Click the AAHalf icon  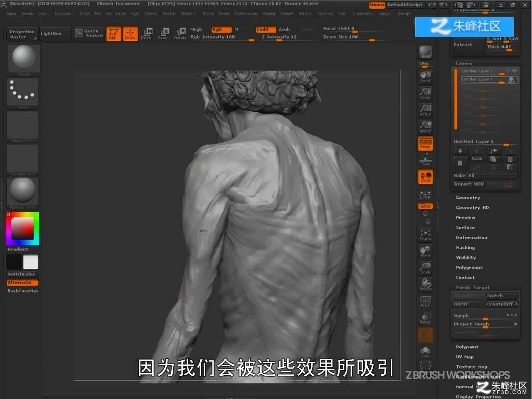tap(425, 126)
